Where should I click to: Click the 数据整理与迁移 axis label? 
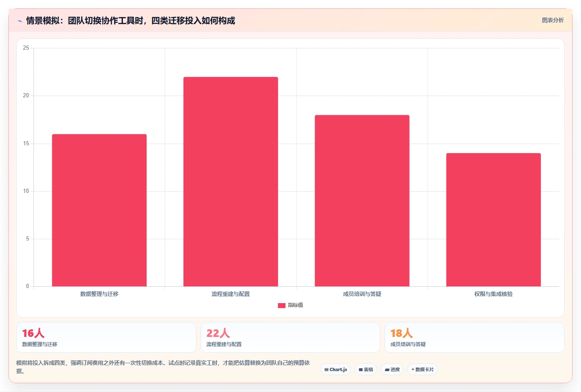(x=99, y=294)
